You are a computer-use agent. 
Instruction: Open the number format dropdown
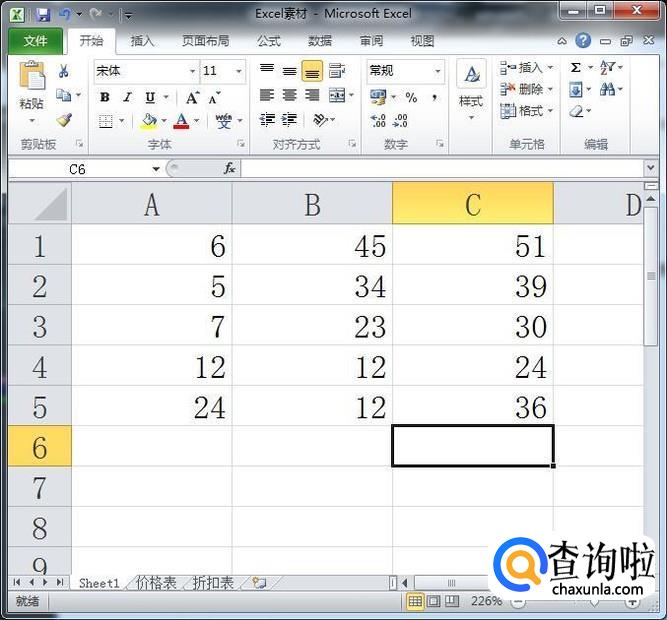pyautogui.click(x=437, y=71)
